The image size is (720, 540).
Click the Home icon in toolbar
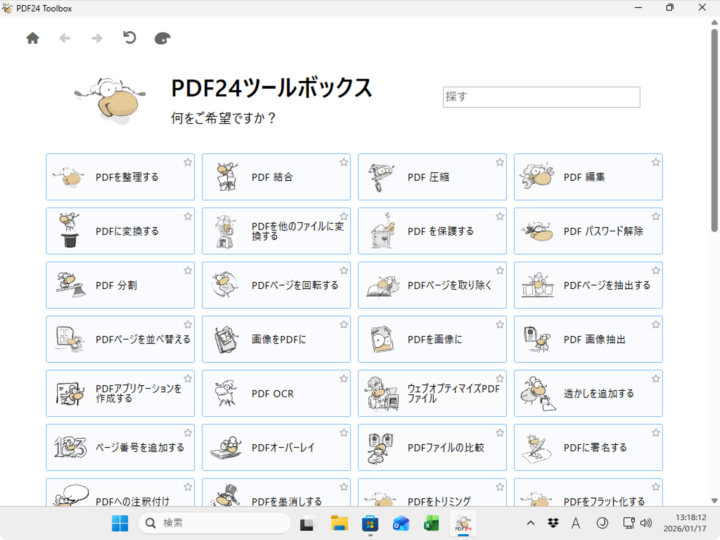point(32,38)
